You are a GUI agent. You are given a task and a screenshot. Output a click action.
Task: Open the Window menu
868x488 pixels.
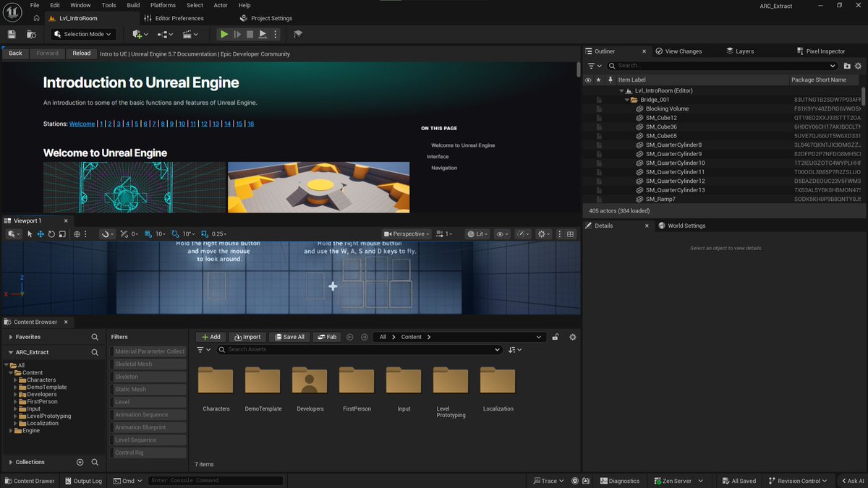(x=80, y=5)
